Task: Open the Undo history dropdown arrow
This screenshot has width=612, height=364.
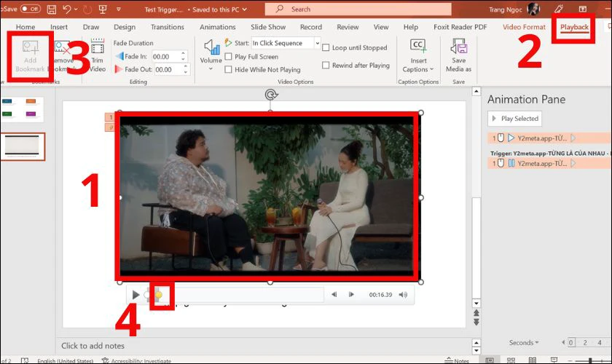Action: 76,9
